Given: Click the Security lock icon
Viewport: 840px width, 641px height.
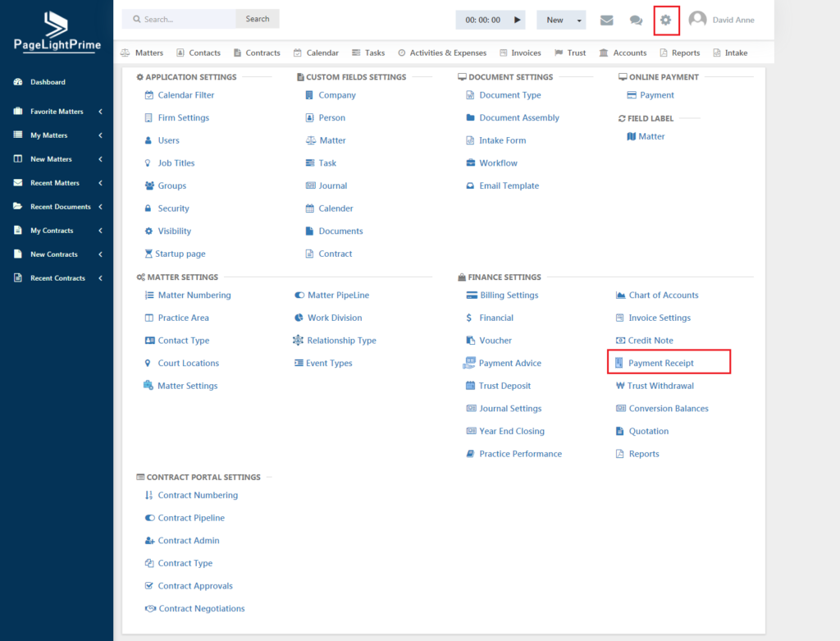Looking at the screenshot, I should (x=148, y=208).
